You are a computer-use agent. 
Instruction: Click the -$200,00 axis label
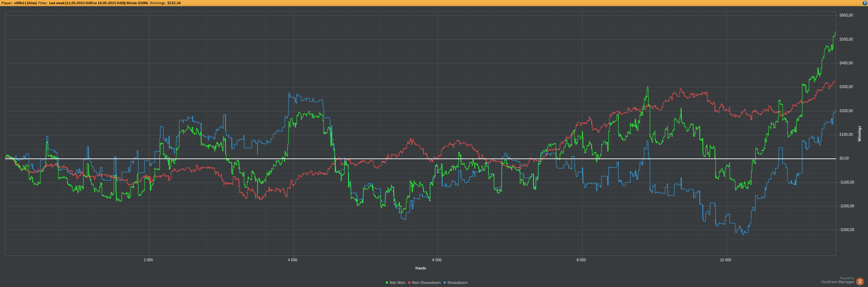[847, 206]
